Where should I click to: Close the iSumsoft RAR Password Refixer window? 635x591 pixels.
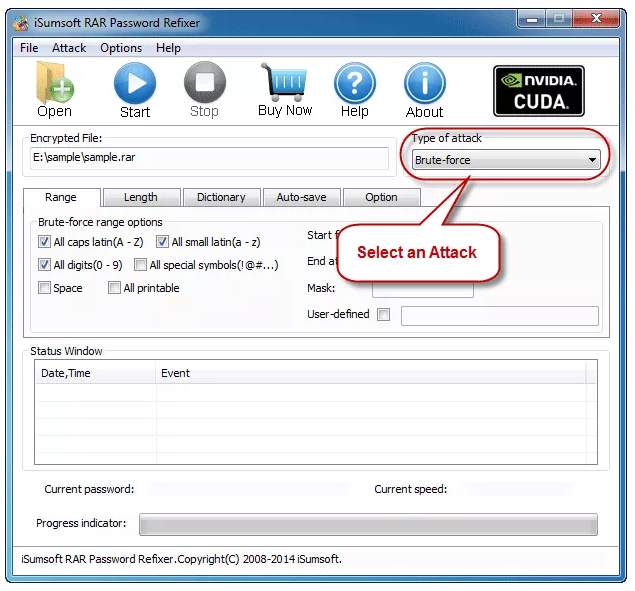(596, 18)
